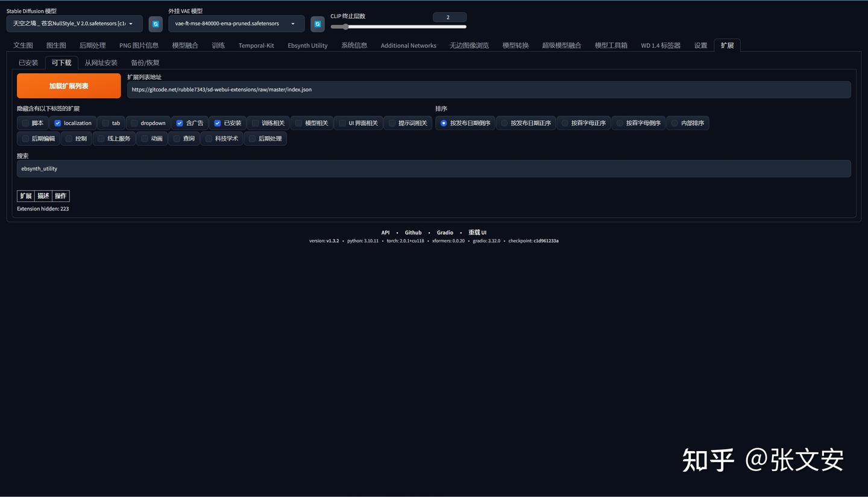Click inside the extension search box

click(433, 168)
